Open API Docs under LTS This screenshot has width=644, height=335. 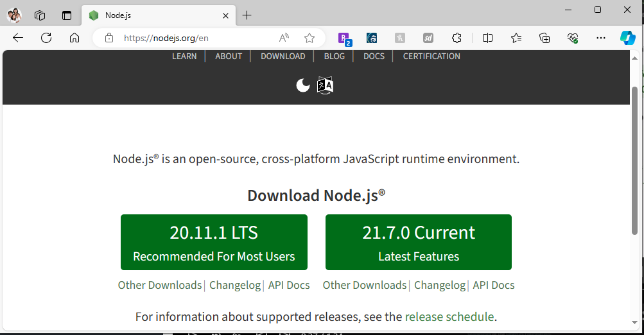tap(289, 285)
